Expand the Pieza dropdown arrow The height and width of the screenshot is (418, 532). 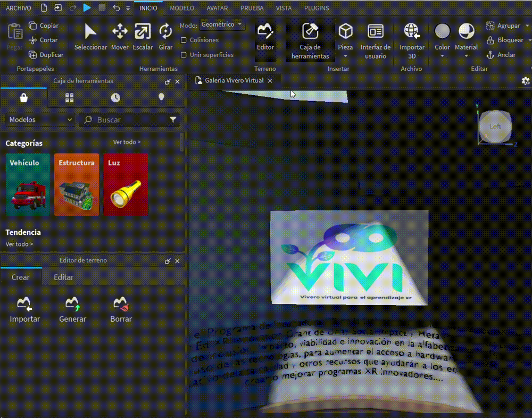(x=346, y=56)
